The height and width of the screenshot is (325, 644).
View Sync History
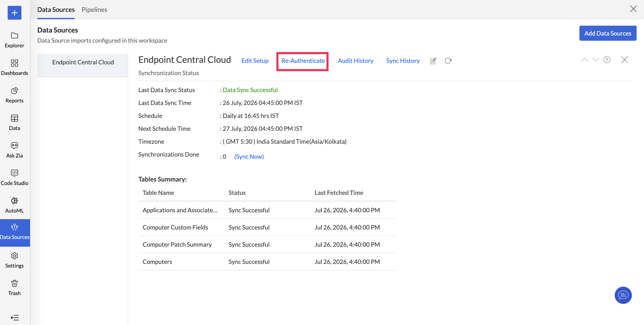pos(403,61)
